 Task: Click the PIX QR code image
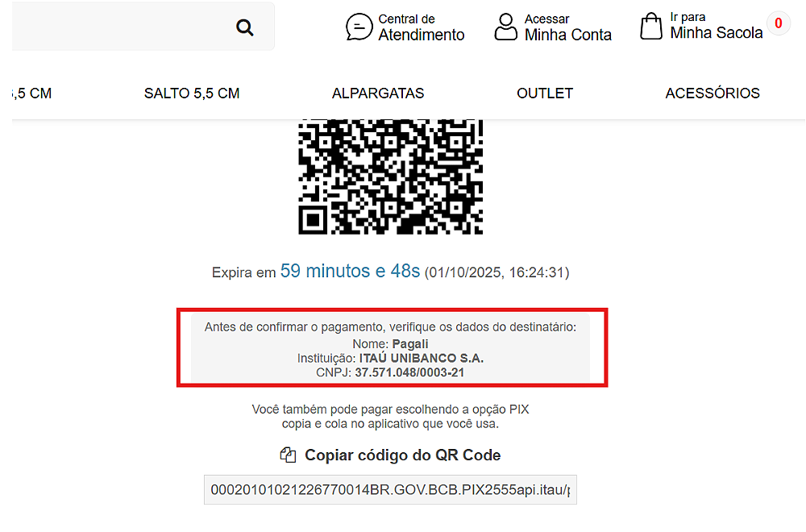(x=391, y=177)
